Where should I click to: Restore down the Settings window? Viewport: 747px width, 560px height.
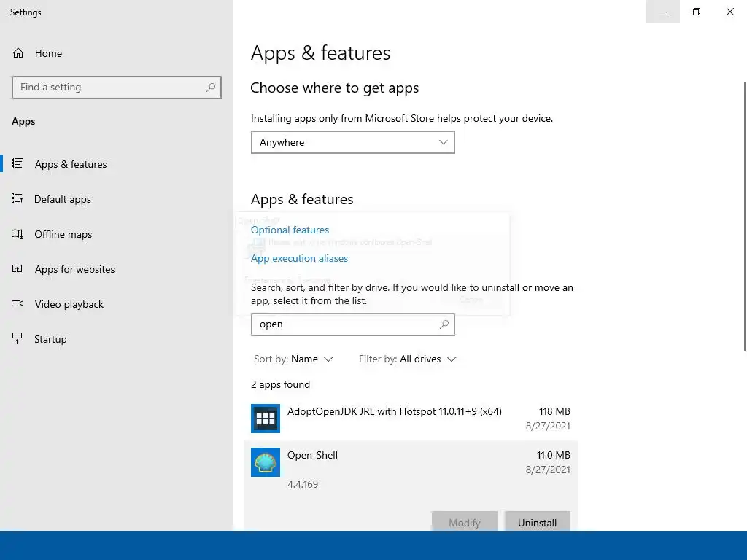click(x=697, y=12)
